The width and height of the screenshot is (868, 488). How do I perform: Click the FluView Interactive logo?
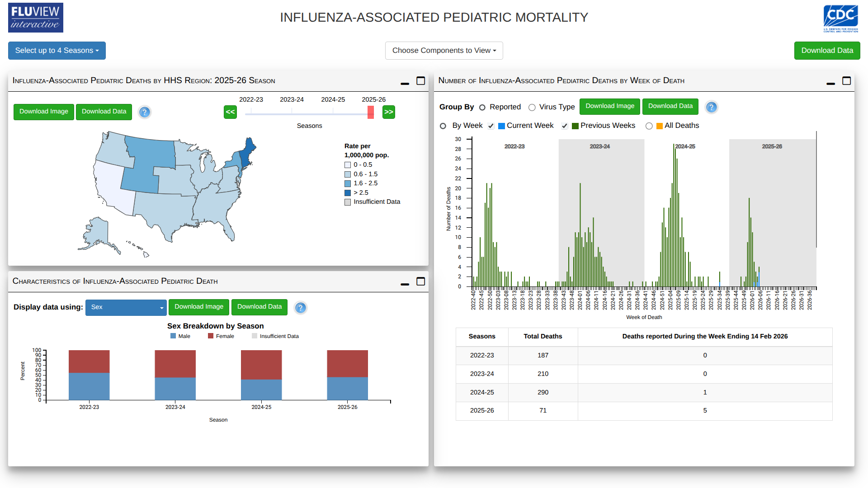36,18
